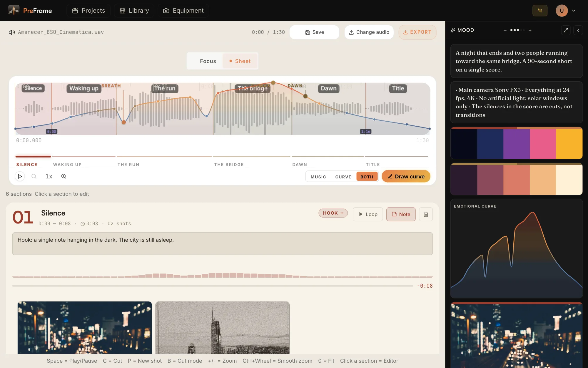Screen dimensions: 588x368
Task: Click the 1:16 cut marker
Action: click(x=365, y=132)
